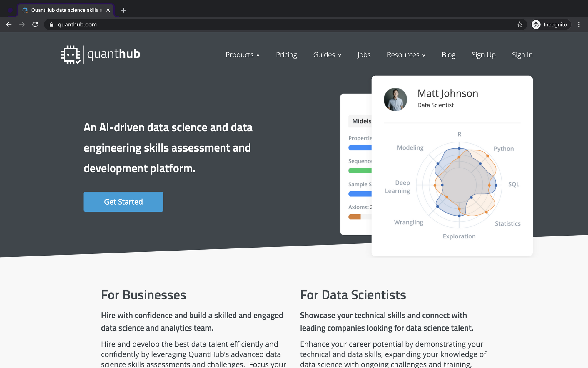Click Matt Johnson's profile photo

(395, 100)
